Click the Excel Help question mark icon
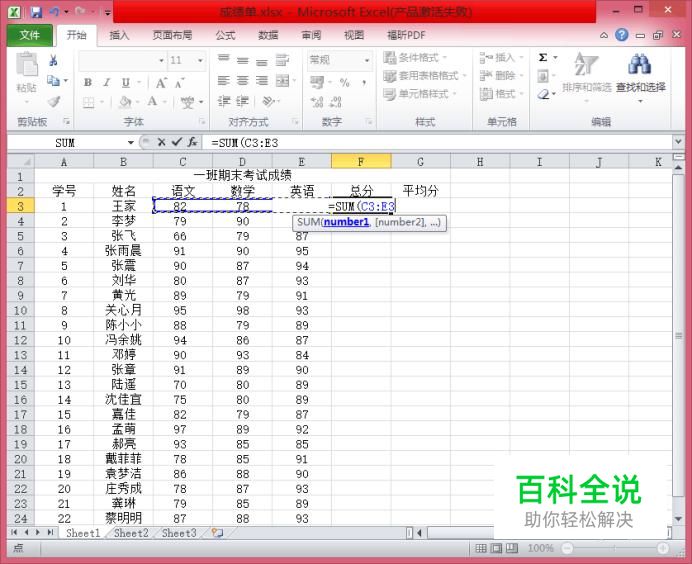 (622, 35)
